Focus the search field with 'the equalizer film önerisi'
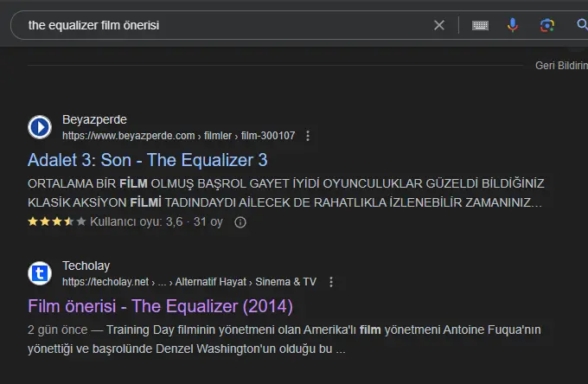588x384 pixels. [x=225, y=25]
